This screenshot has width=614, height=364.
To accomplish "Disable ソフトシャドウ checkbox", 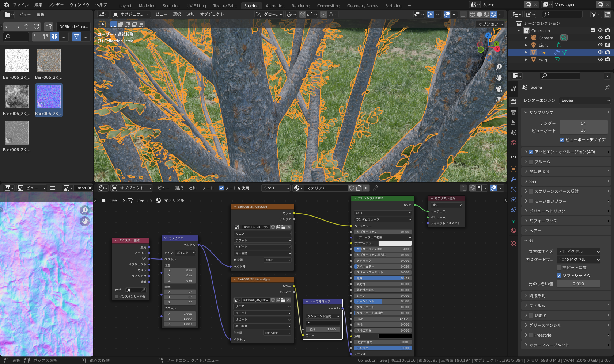I will pyautogui.click(x=558, y=276).
